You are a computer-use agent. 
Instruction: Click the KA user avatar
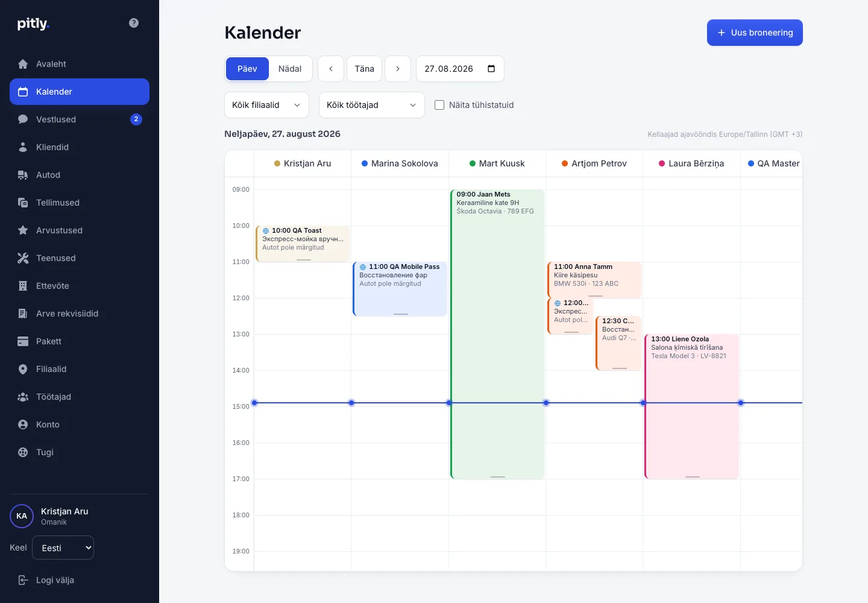(22, 516)
